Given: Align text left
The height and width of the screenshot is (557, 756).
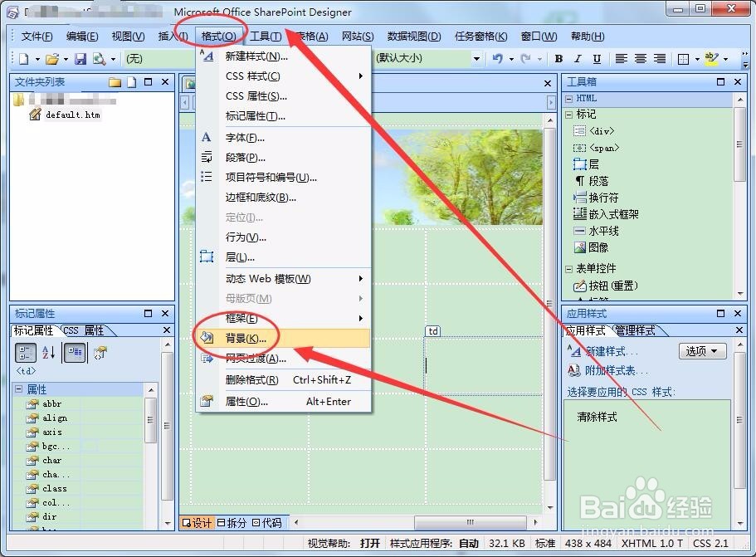Looking at the screenshot, I should [621, 59].
